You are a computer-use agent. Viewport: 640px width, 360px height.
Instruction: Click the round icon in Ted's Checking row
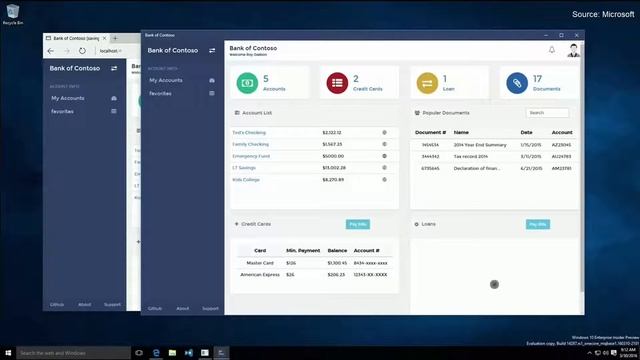(384, 133)
